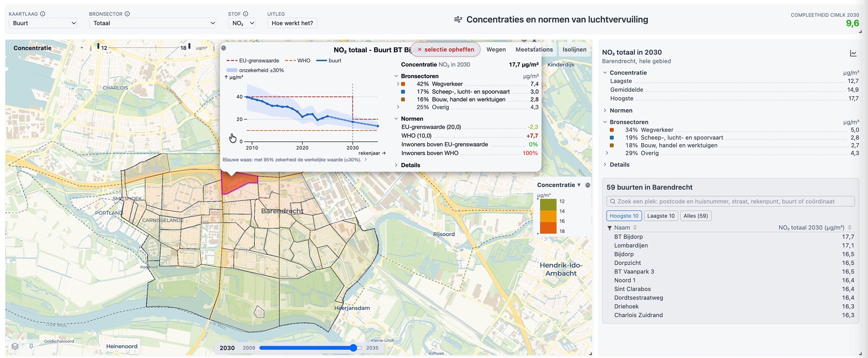Click the info icon next to Bronsector
This screenshot has height=358, width=868.
pyautogui.click(x=127, y=14)
